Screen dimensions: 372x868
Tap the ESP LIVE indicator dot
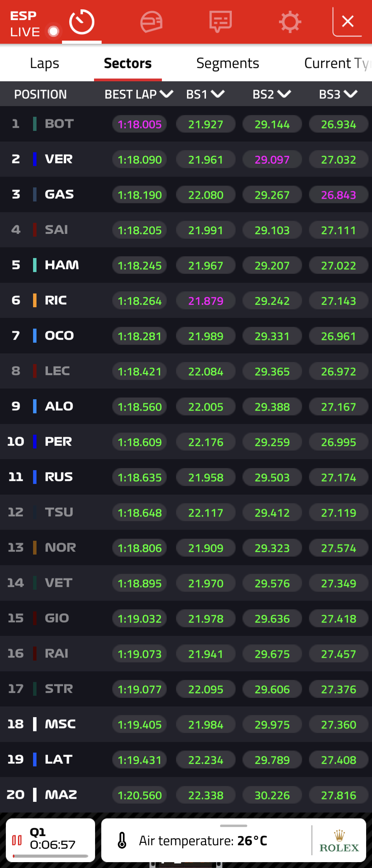tap(53, 32)
